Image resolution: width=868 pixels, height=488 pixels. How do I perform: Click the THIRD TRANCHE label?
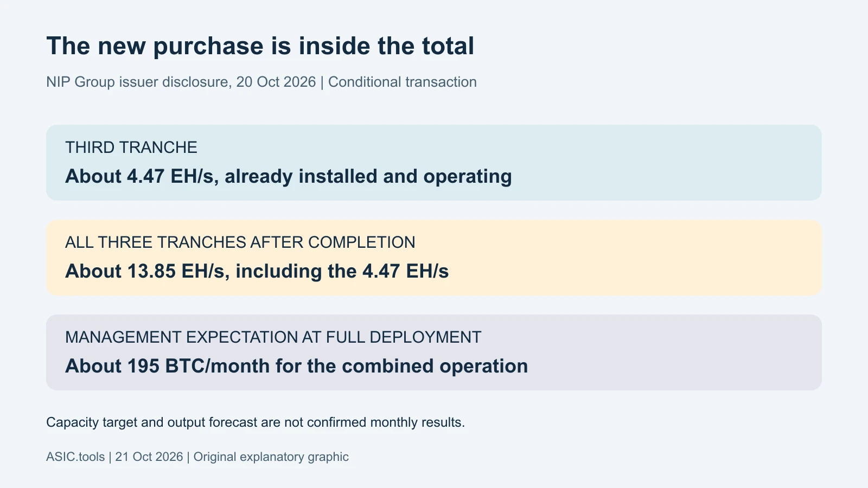point(131,147)
